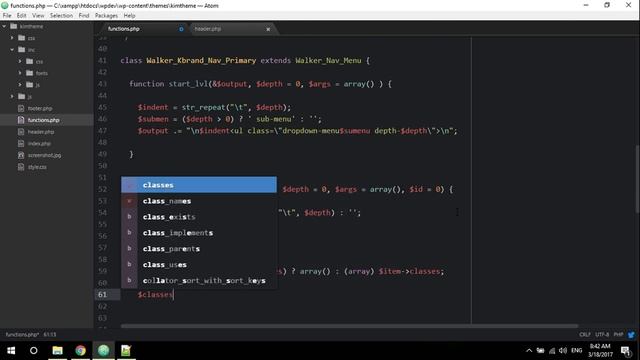
Task: Open Google Chrome from the taskbar
Action: coord(80,351)
